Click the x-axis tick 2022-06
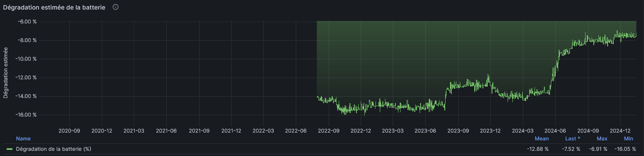 coord(296,130)
